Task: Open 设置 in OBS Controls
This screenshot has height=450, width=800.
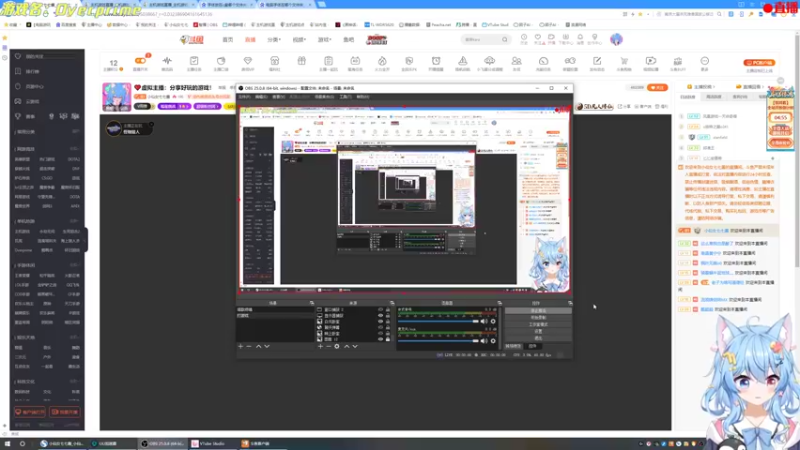Action: pos(538,331)
